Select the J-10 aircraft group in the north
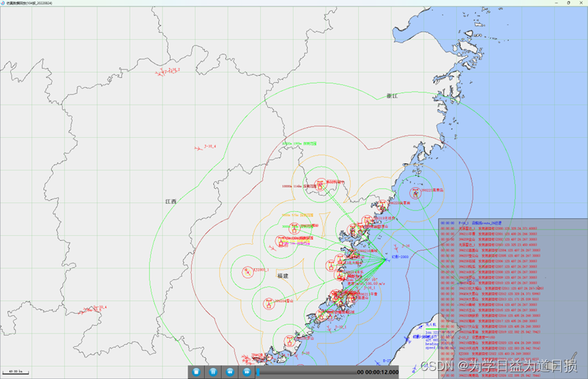 point(160,73)
